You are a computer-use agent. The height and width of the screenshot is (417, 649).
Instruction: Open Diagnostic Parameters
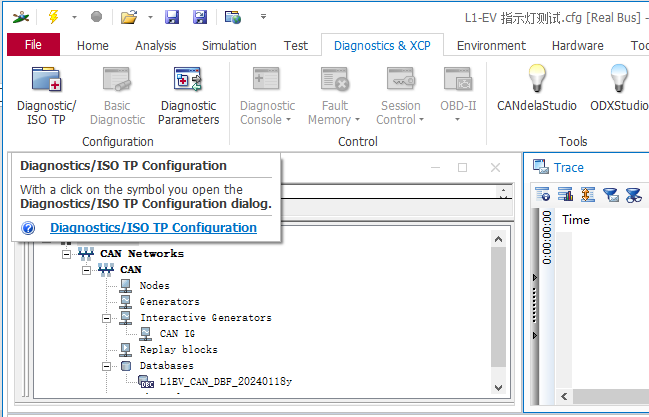pos(188,96)
